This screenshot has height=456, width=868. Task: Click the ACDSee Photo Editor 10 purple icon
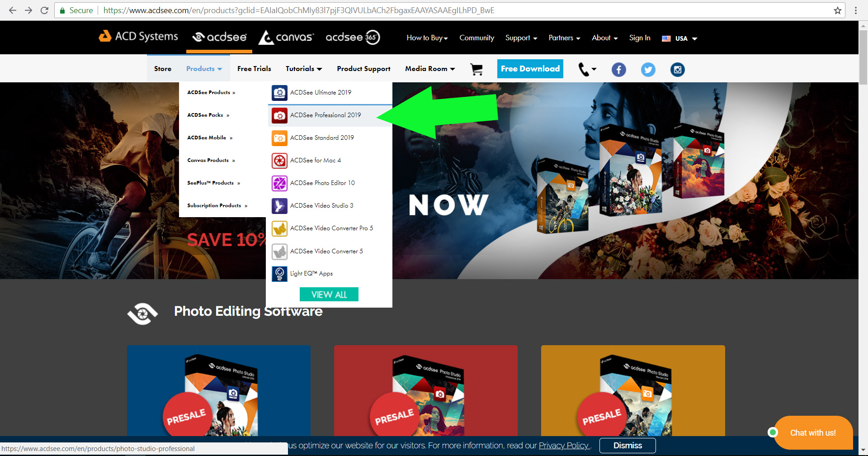(x=279, y=183)
